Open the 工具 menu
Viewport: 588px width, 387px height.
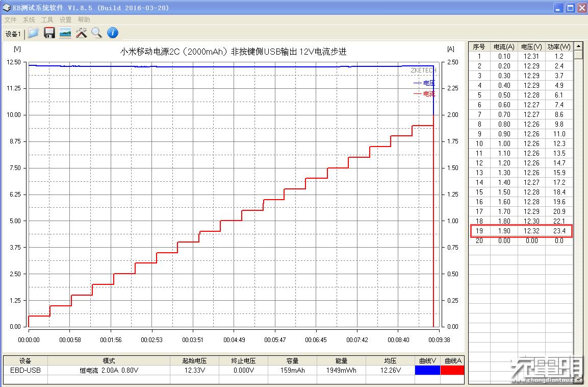(47, 19)
